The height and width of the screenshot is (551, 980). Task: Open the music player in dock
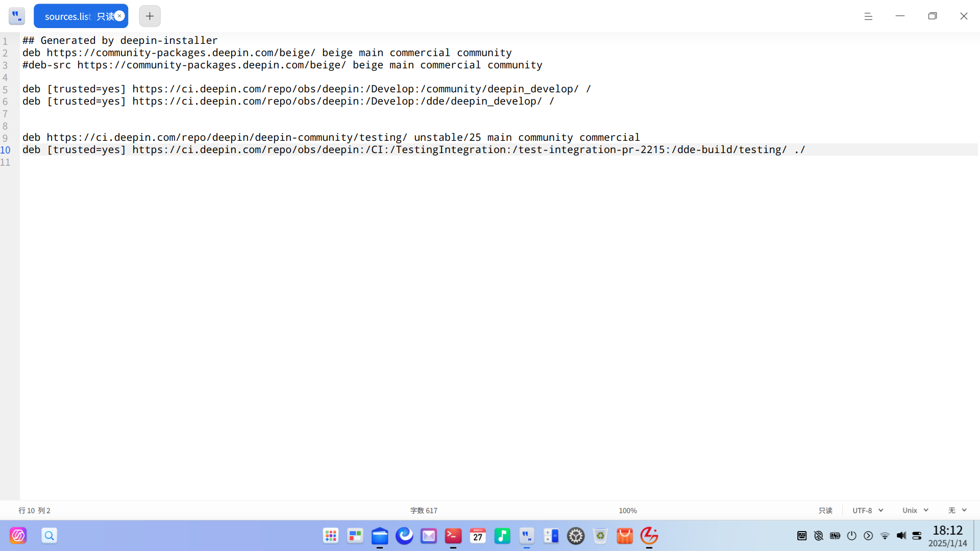click(502, 536)
